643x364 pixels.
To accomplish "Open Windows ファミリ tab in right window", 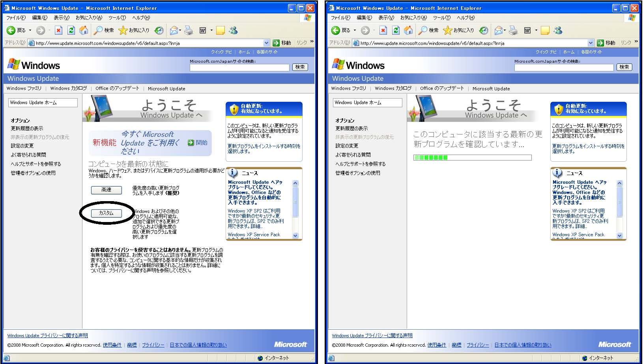I will coord(349,88).
